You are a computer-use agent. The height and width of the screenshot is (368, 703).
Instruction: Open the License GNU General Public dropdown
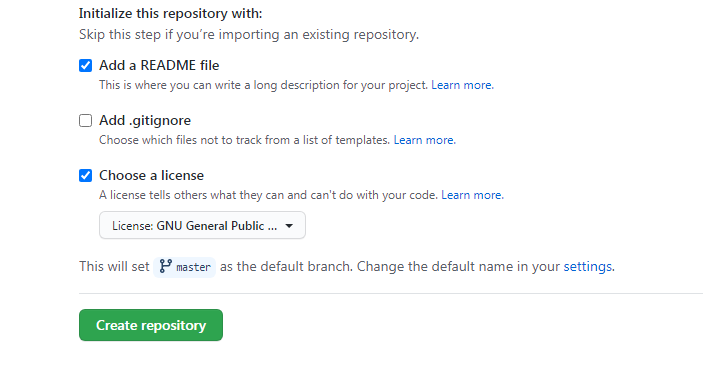click(202, 225)
